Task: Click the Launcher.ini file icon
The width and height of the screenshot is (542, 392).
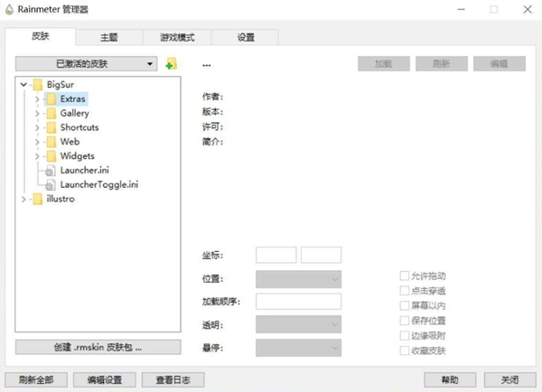Action: click(51, 171)
